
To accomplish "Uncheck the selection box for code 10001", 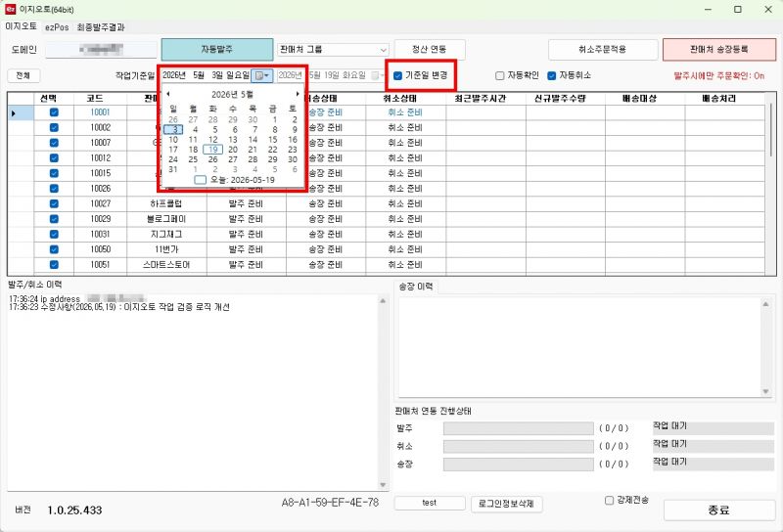I will pyautogui.click(x=54, y=112).
